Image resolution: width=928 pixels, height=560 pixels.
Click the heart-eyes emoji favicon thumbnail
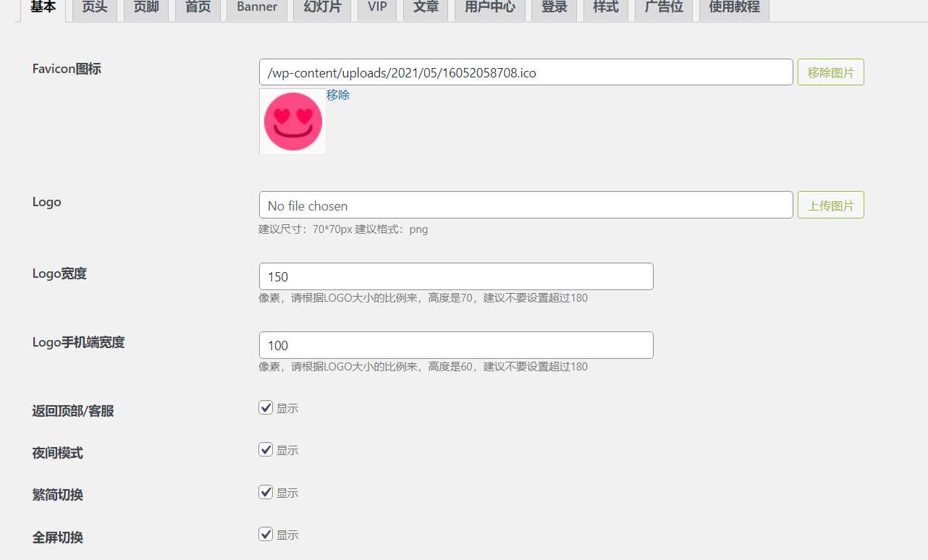(292, 122)
